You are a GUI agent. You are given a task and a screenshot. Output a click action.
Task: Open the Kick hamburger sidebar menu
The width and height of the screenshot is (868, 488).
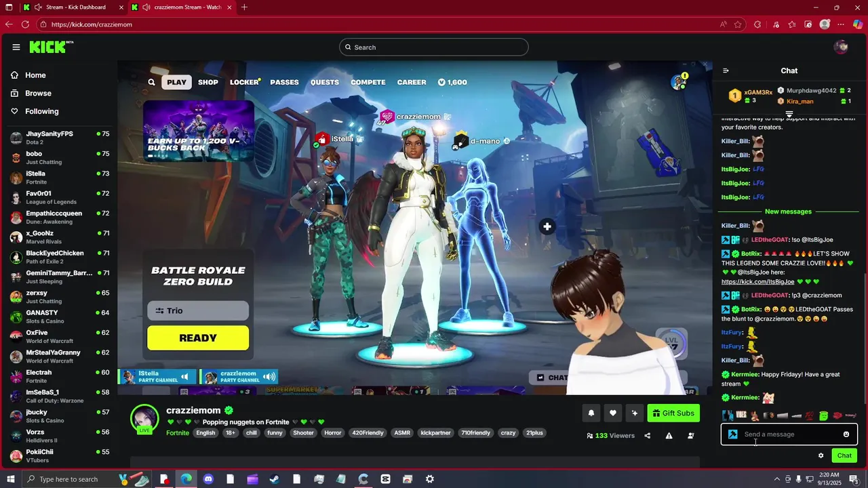click(16, 47)
